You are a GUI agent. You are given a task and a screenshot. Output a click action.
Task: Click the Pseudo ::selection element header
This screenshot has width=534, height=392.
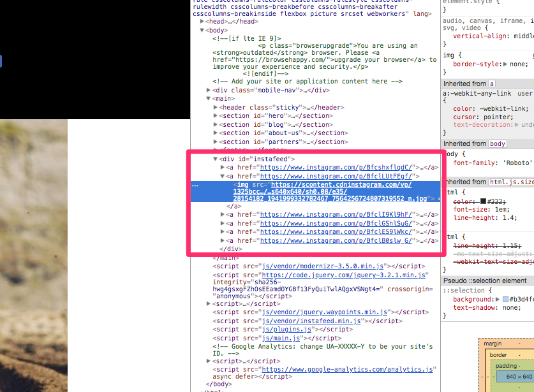pos(487,280)
